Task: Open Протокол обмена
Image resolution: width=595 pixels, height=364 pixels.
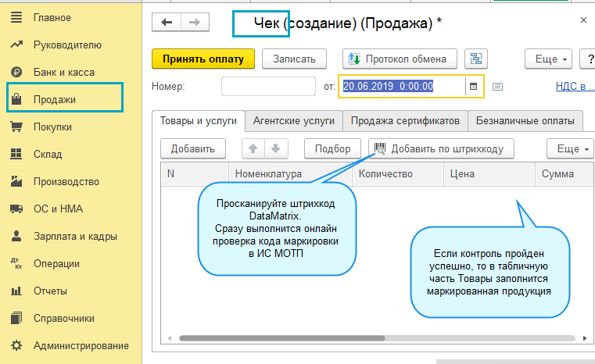Action: [x=400, y=59]
